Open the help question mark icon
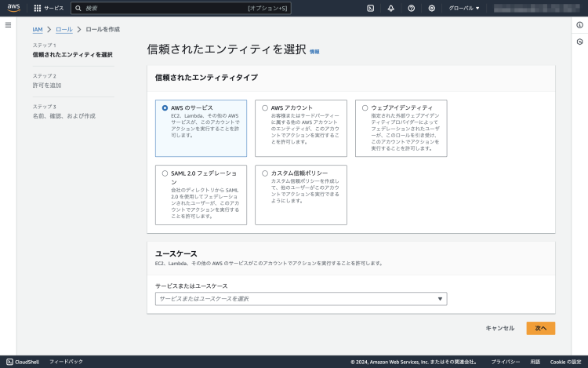The height and width of the screenshot is (368, 588). (412, 9)
